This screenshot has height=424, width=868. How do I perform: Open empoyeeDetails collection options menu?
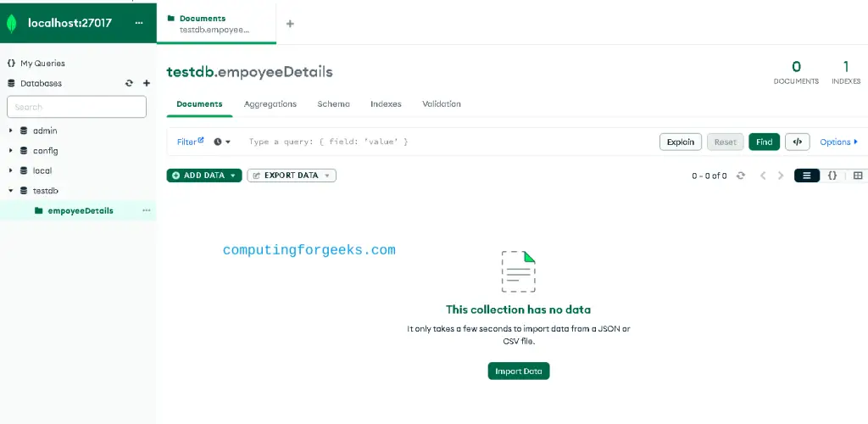[146, 210]
